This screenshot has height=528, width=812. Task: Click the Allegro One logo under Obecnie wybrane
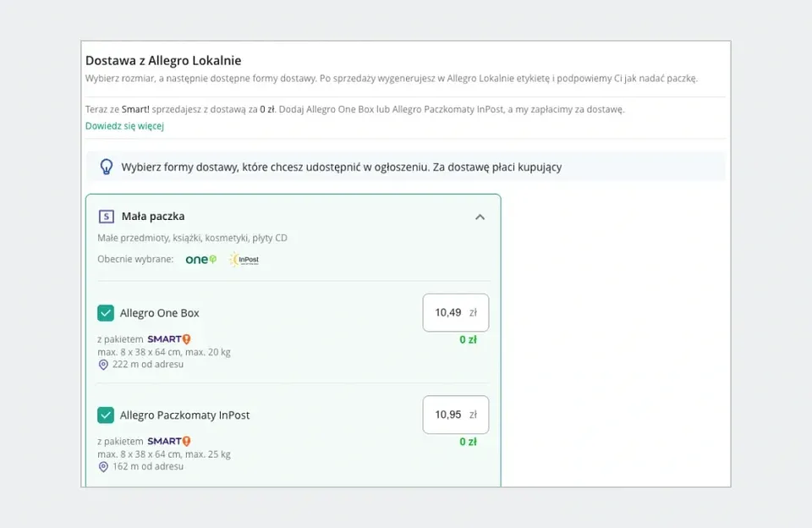click(x=201, y=260)
